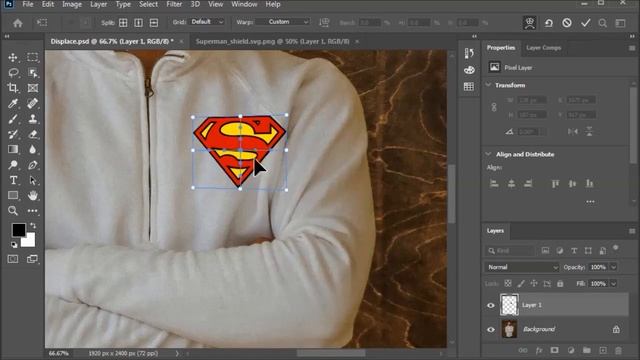This screenshot has height=360, width=640.
Task: Select the Healing Brush tool
Action: tap(33, 103)
